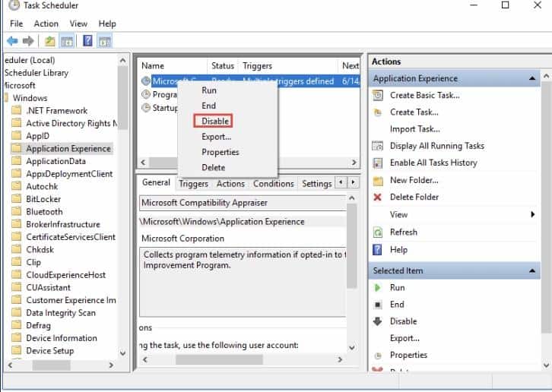This screenshot has height=392, width=552.
Task: Open the Action menu
Action: tap(46, 24)
